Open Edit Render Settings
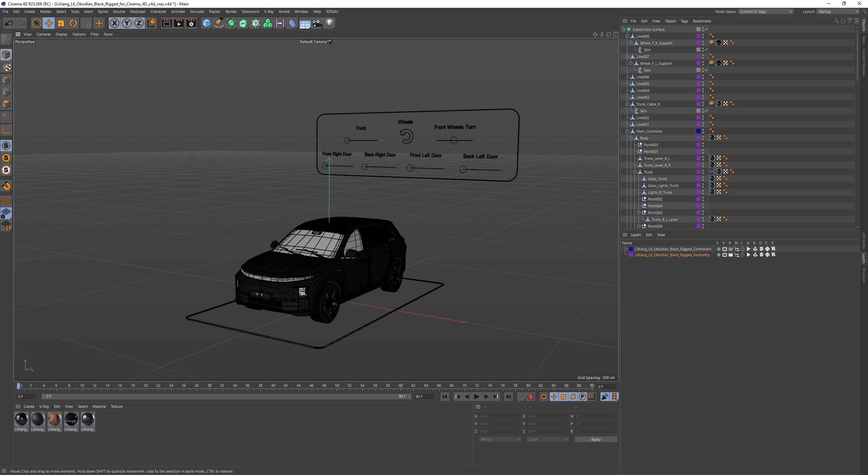The image size is (868, 475). [191, 23]
